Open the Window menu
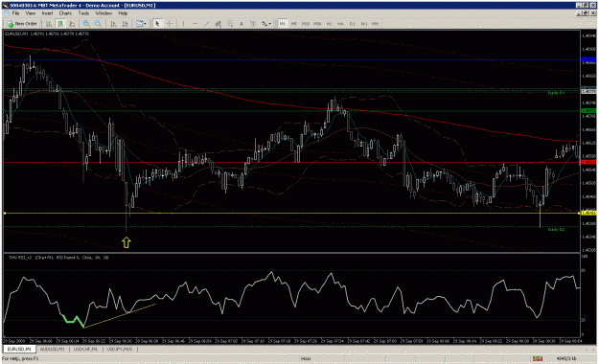Viewport: 599px width, 364px height. [104, 13]
